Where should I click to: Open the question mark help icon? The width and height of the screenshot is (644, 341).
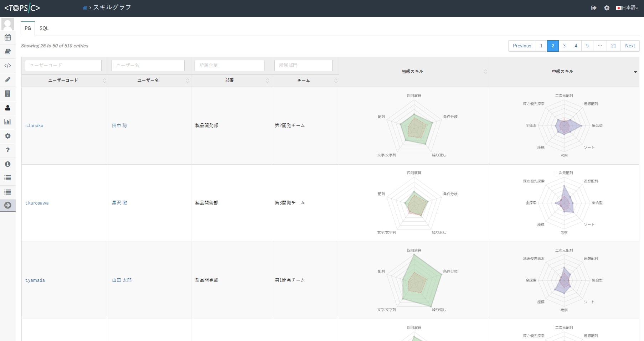[7, 150]
